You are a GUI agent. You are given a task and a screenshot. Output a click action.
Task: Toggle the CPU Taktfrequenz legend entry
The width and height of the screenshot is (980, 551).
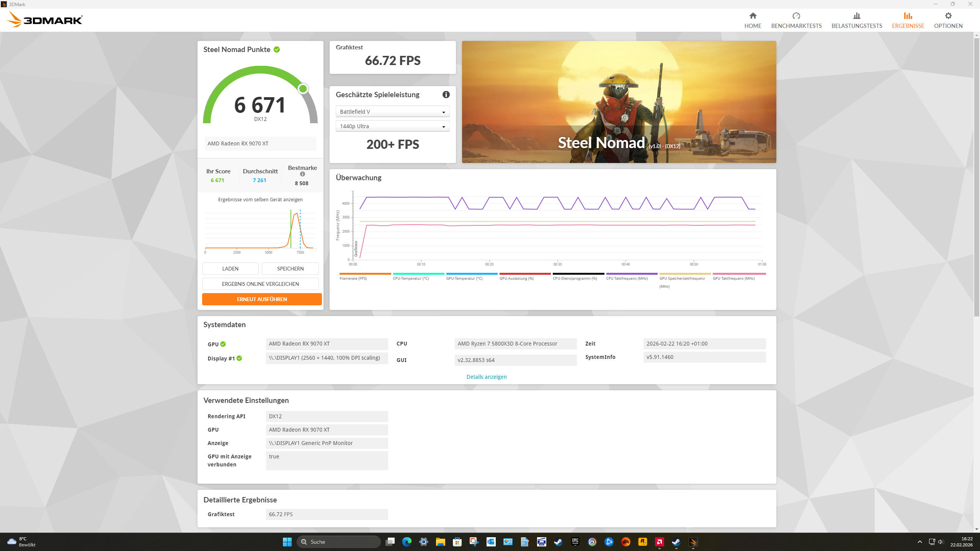point(632,274)
